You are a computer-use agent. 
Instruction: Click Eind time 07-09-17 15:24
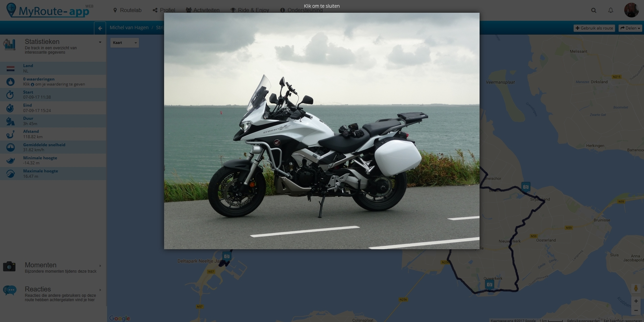point(37,111)
